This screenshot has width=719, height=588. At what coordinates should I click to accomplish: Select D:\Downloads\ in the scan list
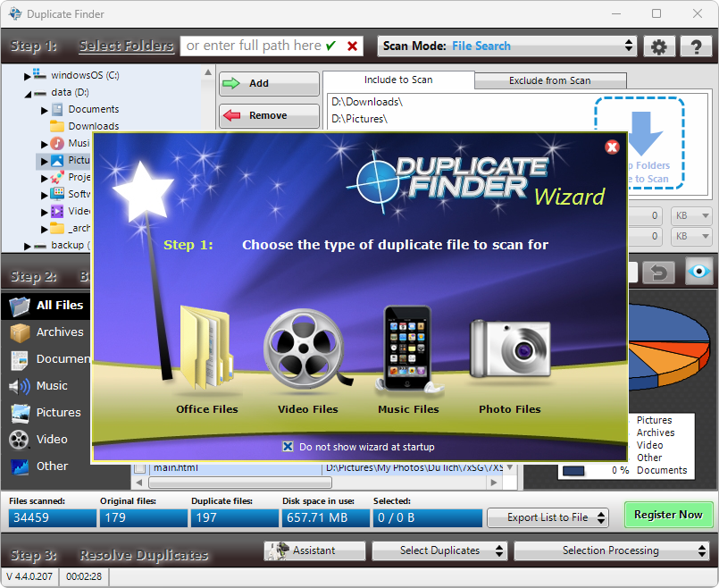coord(367,102)
